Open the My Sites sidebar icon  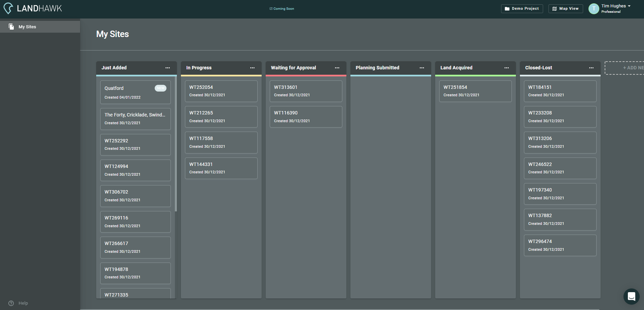click(x=11, y=26)
